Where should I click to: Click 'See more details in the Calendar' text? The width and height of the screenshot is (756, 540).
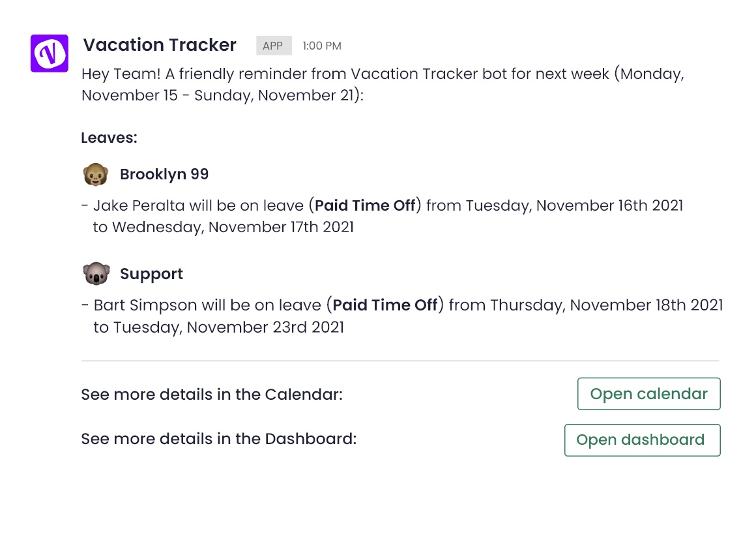click(x=212, y=395)
